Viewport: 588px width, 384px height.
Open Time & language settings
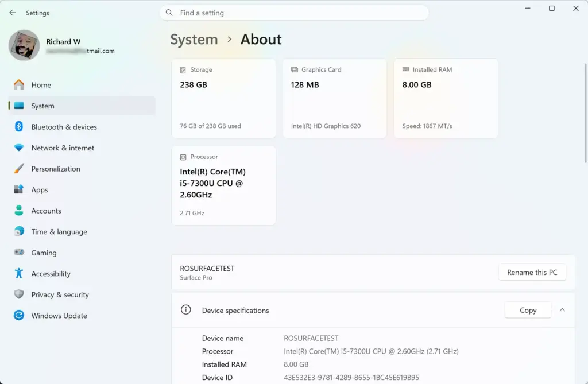tap(82, 232)
